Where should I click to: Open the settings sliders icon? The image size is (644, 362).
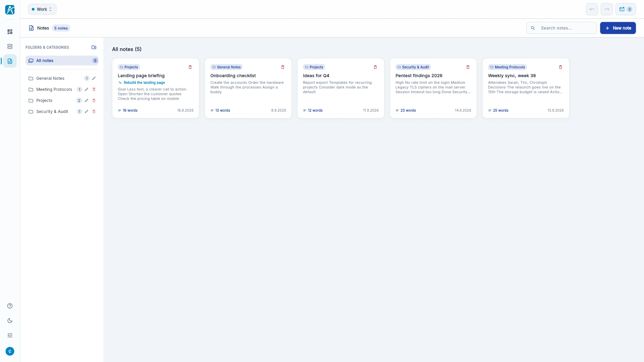(x=10, y=335)
